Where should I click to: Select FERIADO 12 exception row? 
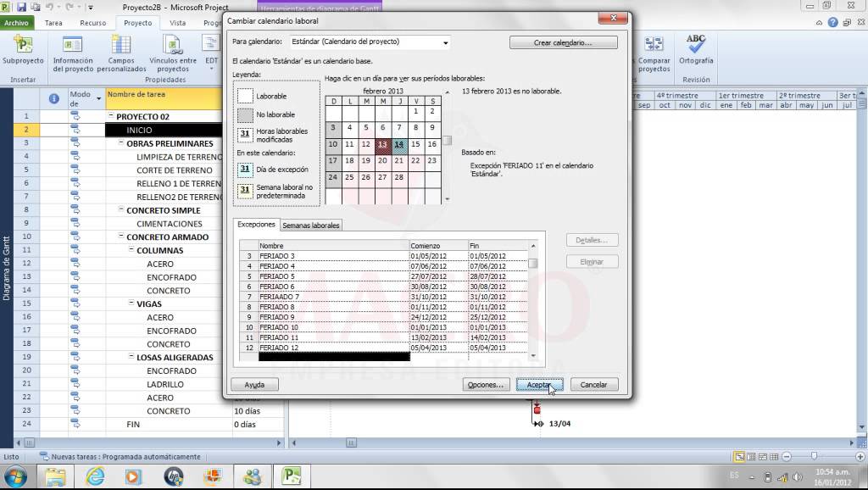pyautogui.click(x=384, y=348)
